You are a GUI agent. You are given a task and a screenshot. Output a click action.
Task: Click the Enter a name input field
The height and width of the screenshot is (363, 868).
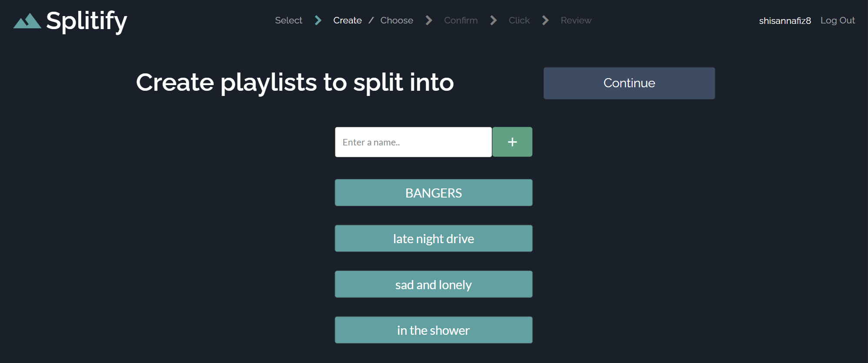[x=413, y=142]
